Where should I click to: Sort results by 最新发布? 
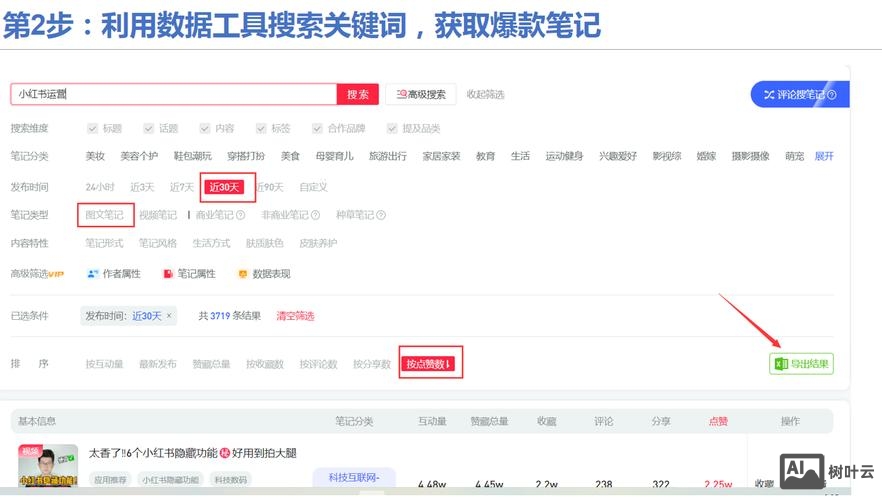[x=158, y=364]
